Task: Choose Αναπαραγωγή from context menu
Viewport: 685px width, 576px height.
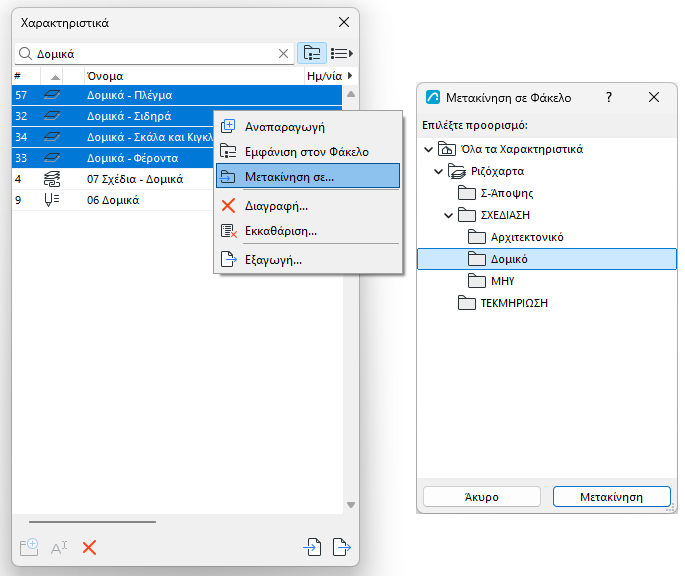Action: 308,127
